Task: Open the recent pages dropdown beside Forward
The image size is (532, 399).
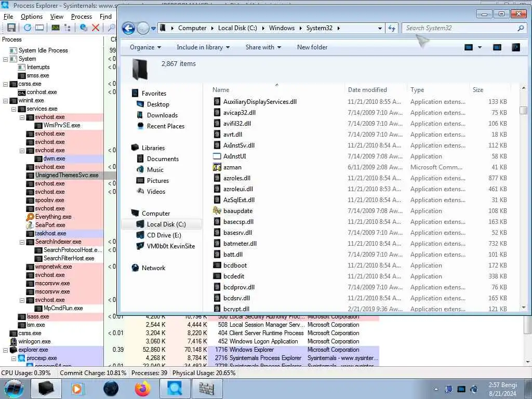Action: [153, 29]
